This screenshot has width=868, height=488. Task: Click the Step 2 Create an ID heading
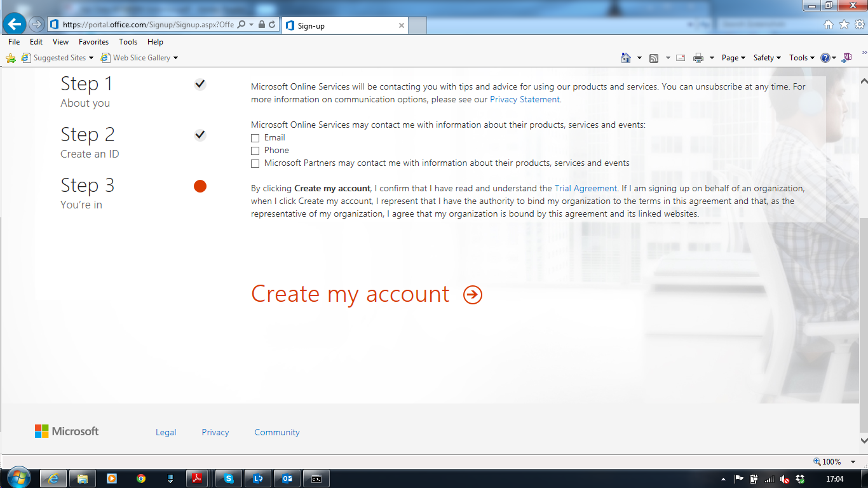[90, 142]
